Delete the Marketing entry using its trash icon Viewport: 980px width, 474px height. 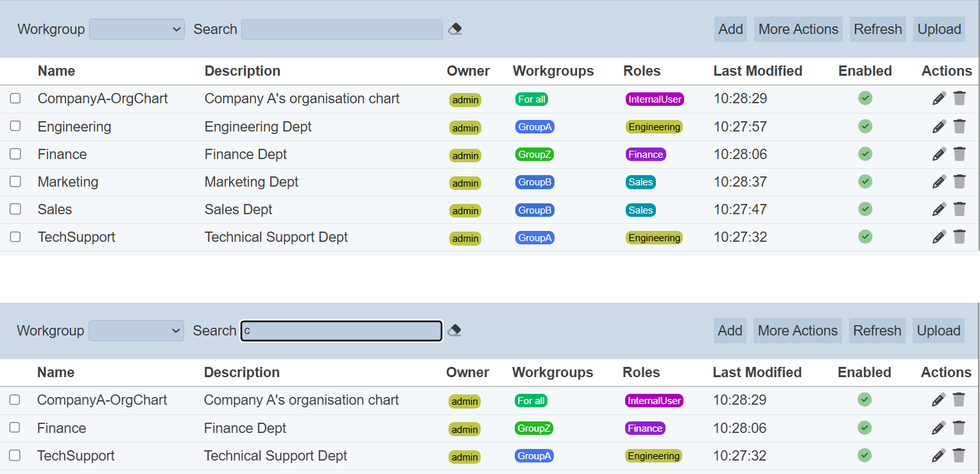pos(959,182)
